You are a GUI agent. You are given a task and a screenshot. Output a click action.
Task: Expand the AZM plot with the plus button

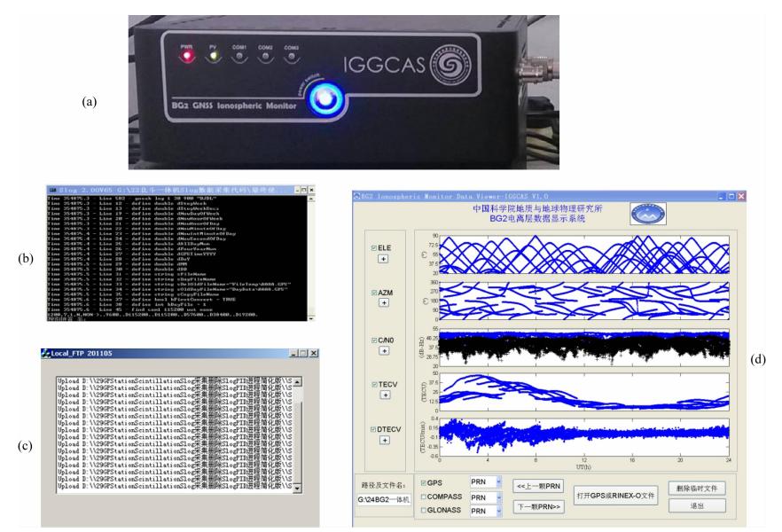point(384,302)
